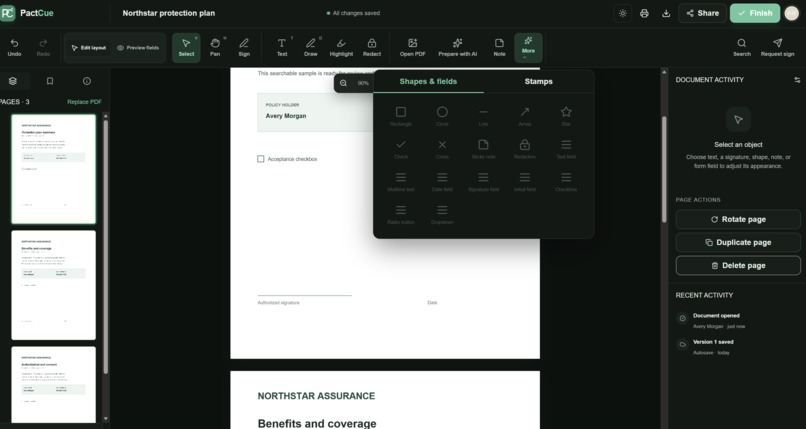
Task: Insert an Arrow shape
Action: 524,116
